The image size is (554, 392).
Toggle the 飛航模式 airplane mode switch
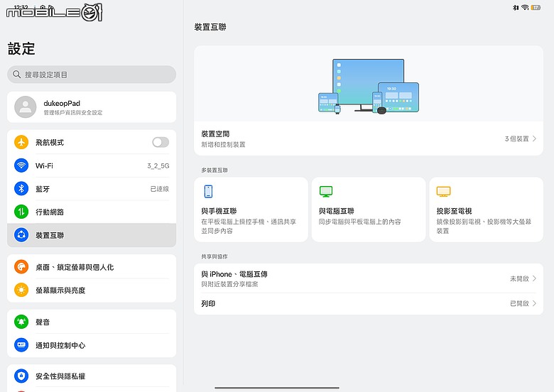click(x=161, y=142)
